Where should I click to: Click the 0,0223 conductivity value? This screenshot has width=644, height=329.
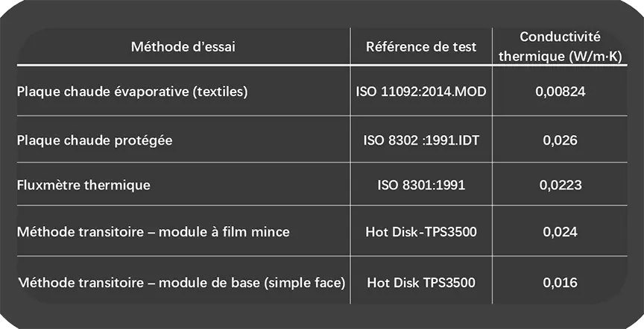[x=561, y=184]
